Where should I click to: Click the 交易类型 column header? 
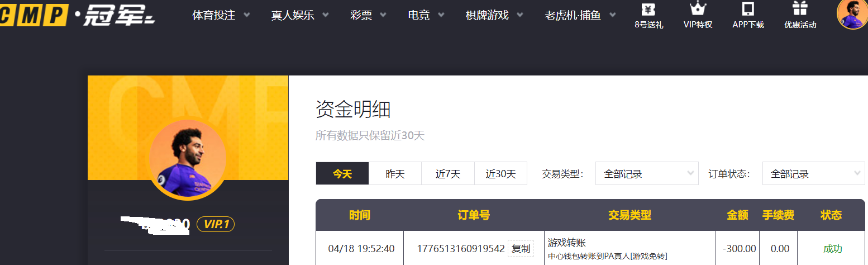[630, 215]
